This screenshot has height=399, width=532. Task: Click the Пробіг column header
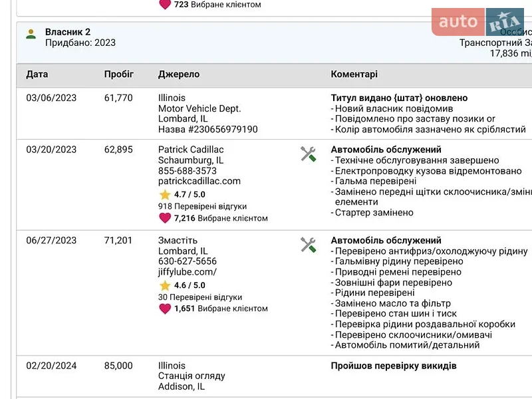coord(119,74)
